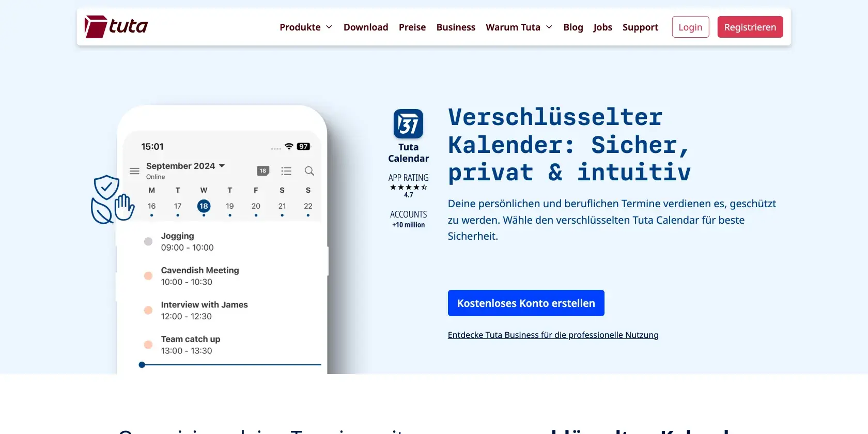The image size is (868, 434).
Task: Select day 17 in the week strip
Action: coord(178,206)
